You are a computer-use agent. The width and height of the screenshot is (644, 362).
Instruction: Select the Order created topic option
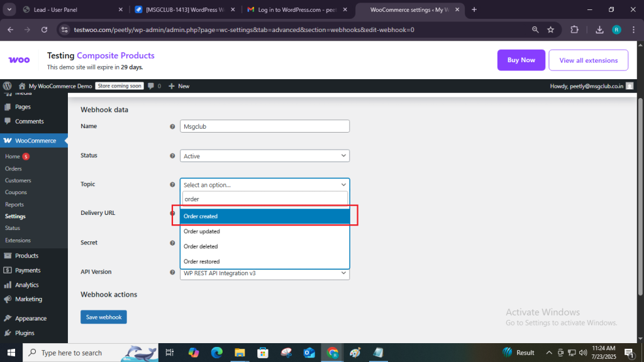265,216
